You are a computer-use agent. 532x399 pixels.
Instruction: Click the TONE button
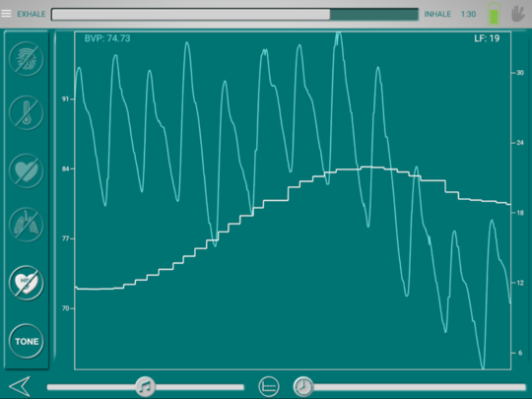27,341
